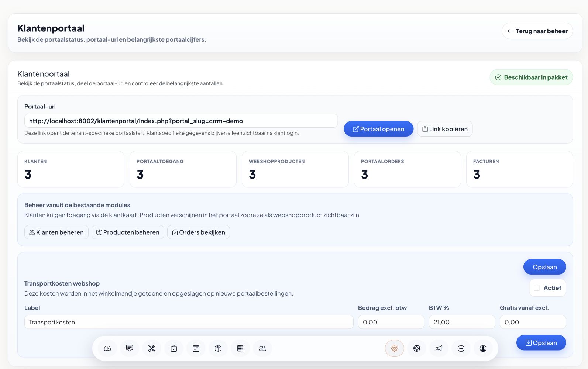This screenshot has width=588, height=369.
Task: Click the highlighted settings gear icon
Action: [x=395, y=348]
